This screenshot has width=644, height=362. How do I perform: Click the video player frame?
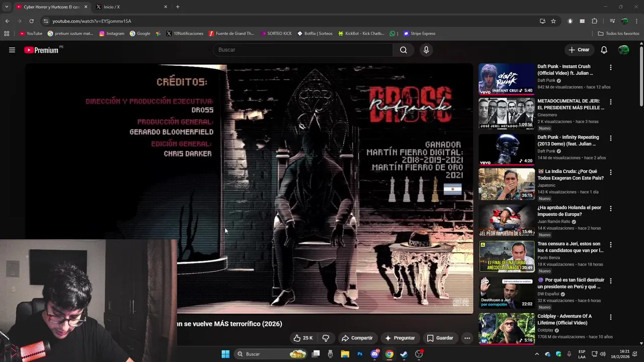[x=249, y=189]
